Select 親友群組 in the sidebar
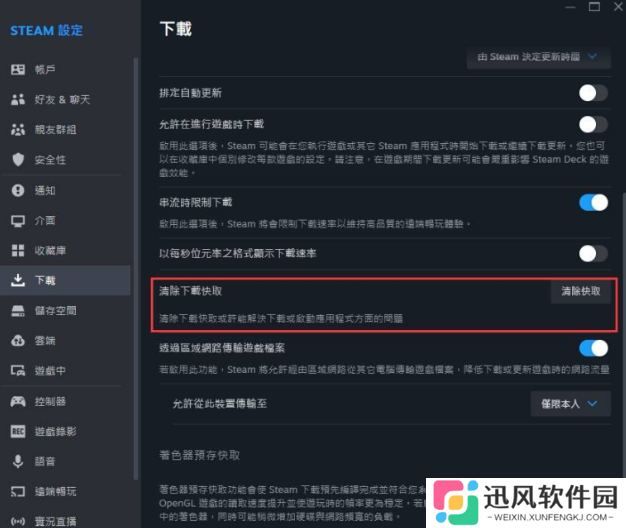626x528 pixels. (x=66, y=130)
